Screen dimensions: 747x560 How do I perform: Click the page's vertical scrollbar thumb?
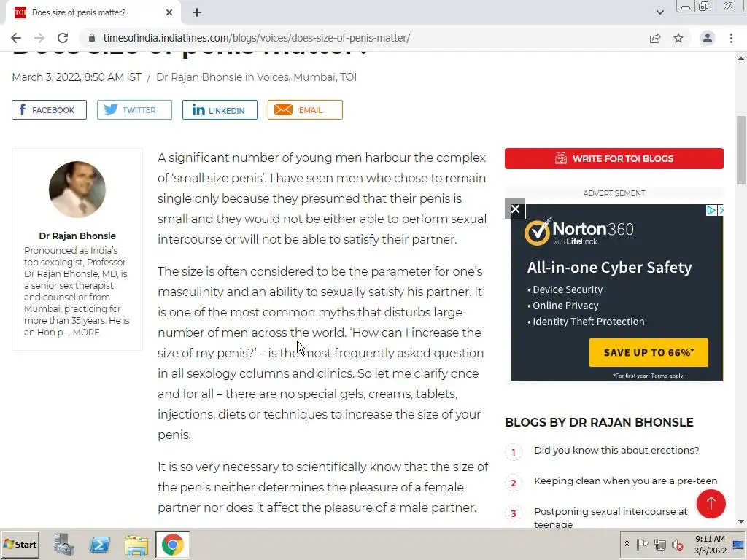(x=741, y=150)
